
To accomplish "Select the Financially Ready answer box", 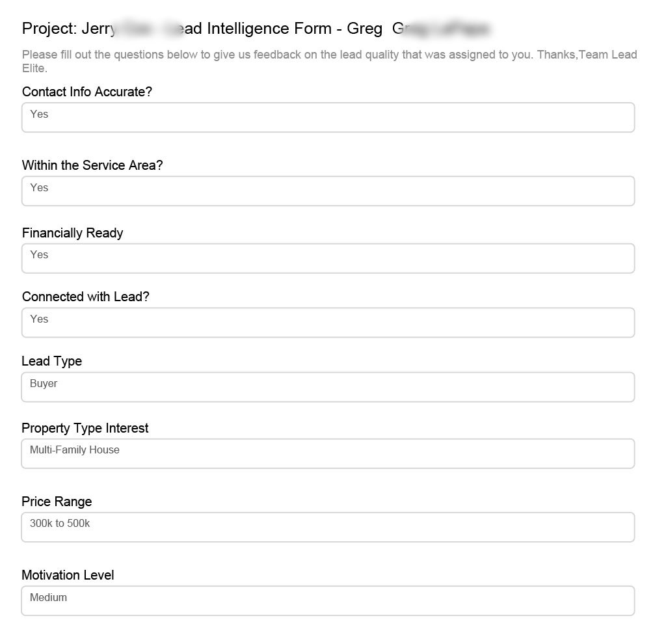I will 328,258.
